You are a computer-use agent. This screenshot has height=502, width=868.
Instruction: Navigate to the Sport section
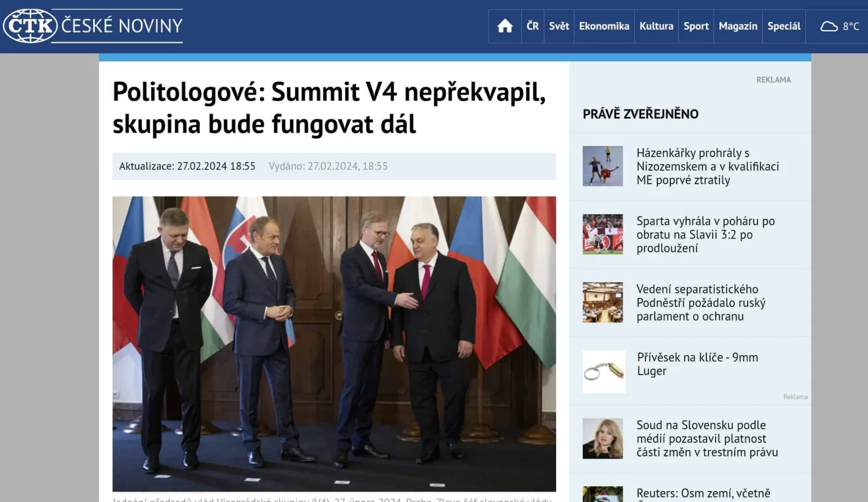click(x=696, y=26)
